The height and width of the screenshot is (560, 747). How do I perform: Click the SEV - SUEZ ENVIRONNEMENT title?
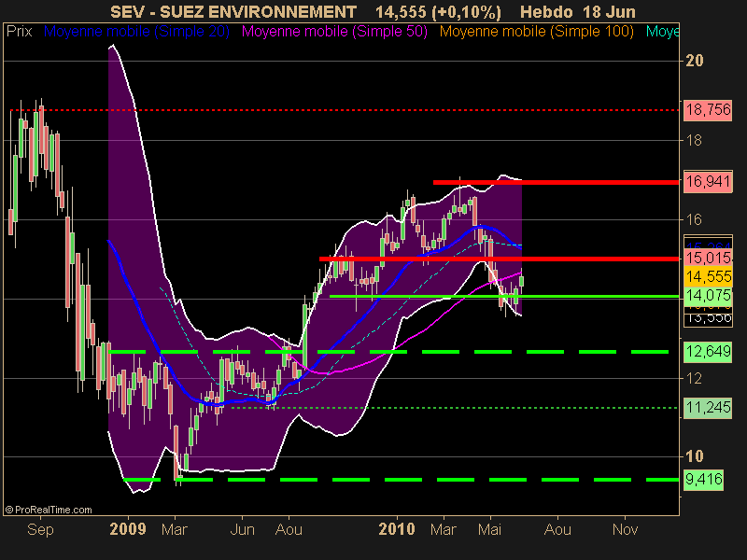click(233, 11)
